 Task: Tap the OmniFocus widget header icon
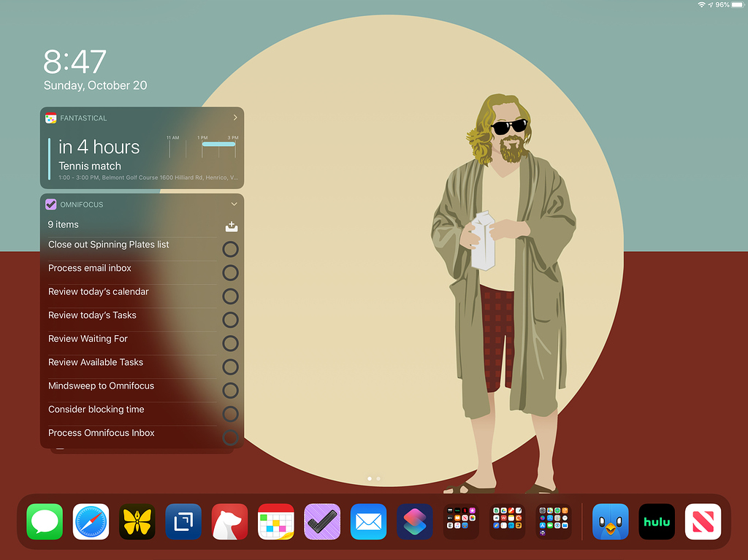pyautogui.click(x=50, y=204)
